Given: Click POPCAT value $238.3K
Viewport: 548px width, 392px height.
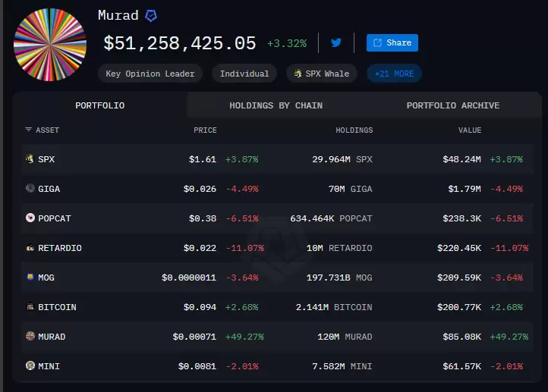Looking at the screenshot, I should 462,218.
